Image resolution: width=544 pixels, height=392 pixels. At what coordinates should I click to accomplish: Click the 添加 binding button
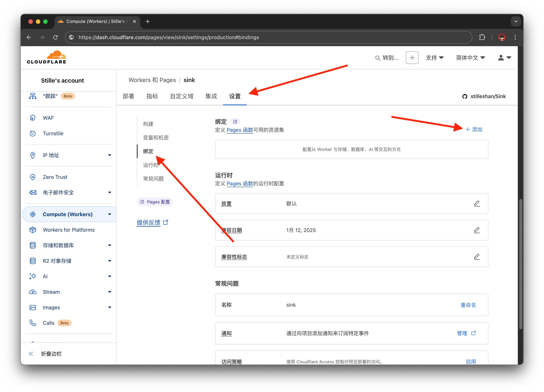coord(474,129)
